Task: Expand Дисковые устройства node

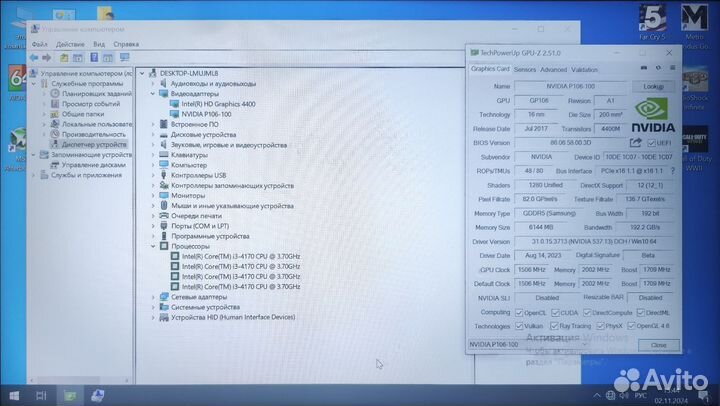Action: pyautogui.click(x=153, y=135)
